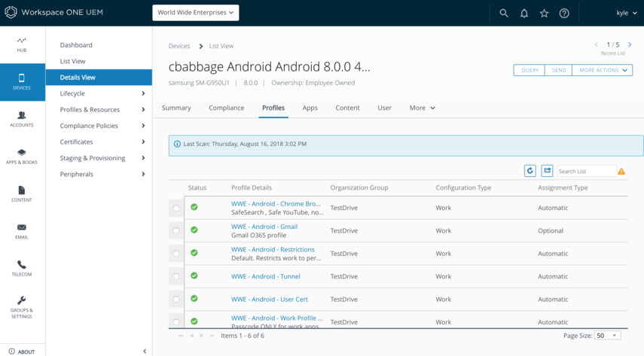Open notifications bell icon
644x356 pixels.
[x=524, y=13]
